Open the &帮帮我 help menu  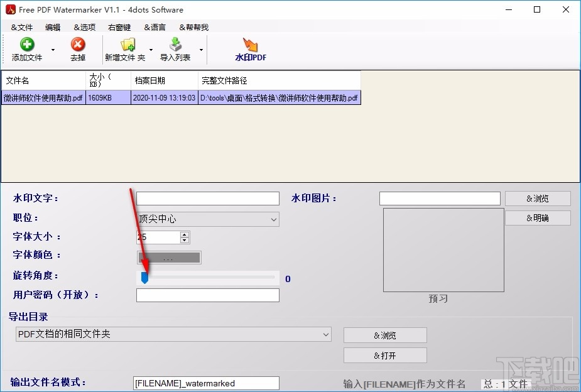point(194,28)
